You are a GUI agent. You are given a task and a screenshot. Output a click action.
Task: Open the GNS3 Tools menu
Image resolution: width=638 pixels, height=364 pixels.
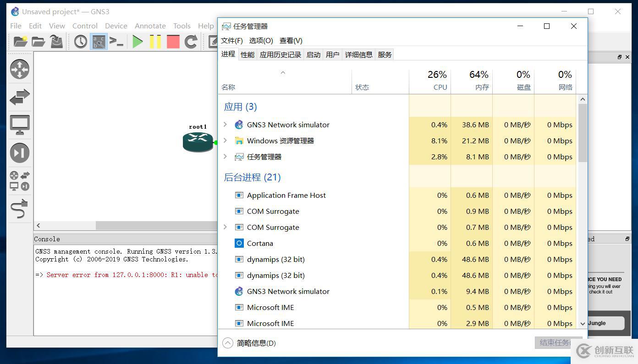click(182, 26)
